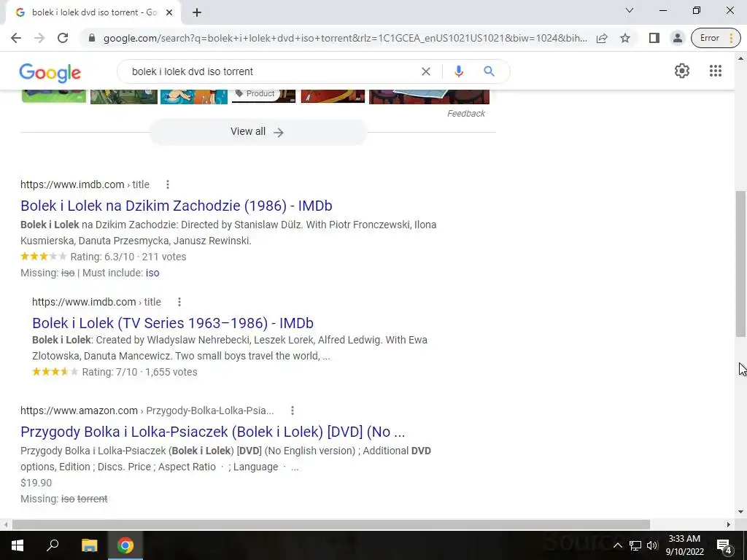Share this page from the address bar
Viewport: 747px width, 560px height.
pyautogui.click(x=602, y=38)
